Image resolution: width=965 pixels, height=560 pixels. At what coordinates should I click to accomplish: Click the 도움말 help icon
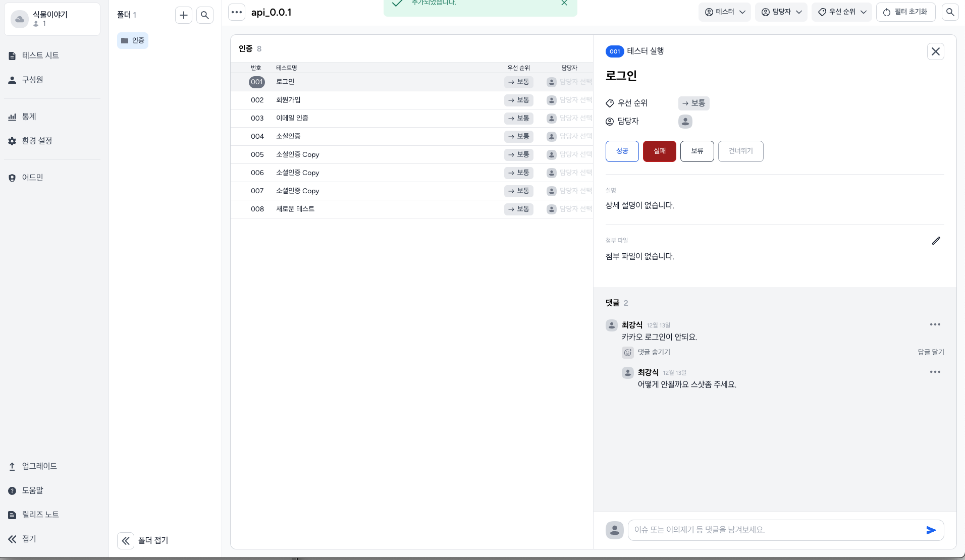[12, 490]
